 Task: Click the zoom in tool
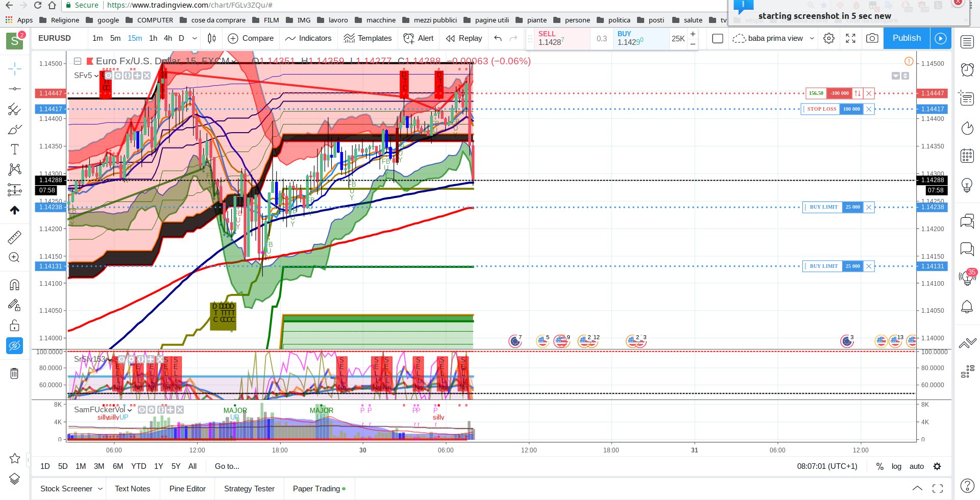click(x=15, y=257)
